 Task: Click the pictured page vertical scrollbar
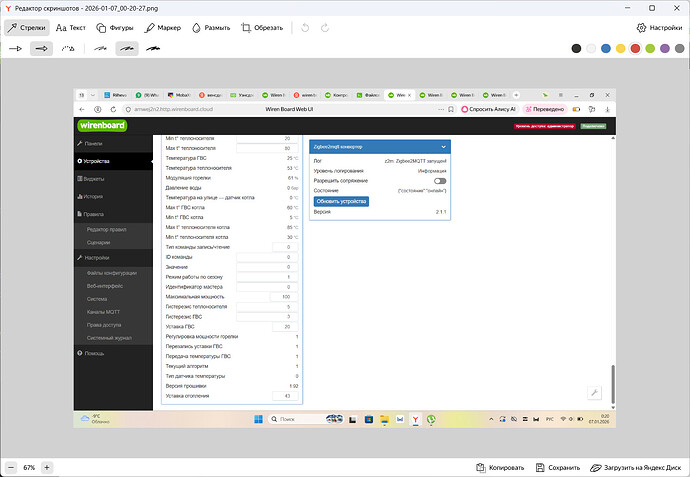(613, 384)
